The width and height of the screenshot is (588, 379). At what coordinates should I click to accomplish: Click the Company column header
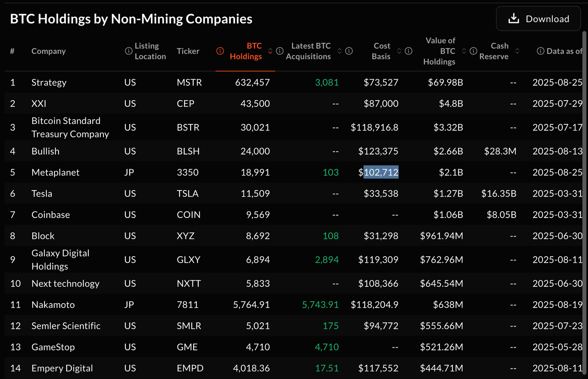click(x=49, y=51)
